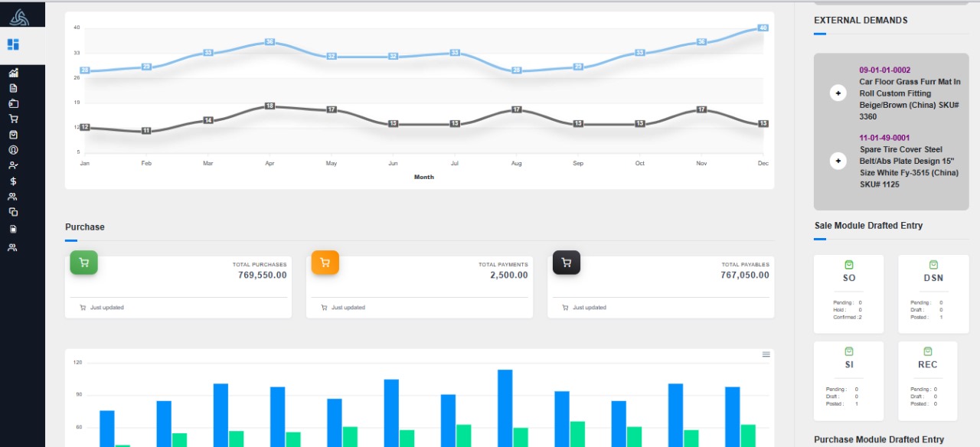The image size is (980, 447).
Task: Open the SI drafted entry card title
Action: pos(849,364)
